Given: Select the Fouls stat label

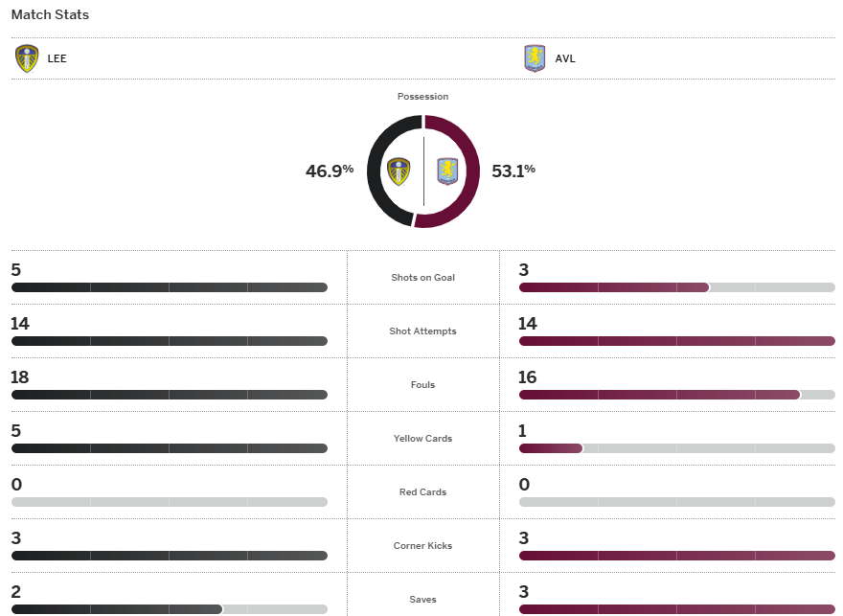Looking at the screenshot, I should click(422, 385).
